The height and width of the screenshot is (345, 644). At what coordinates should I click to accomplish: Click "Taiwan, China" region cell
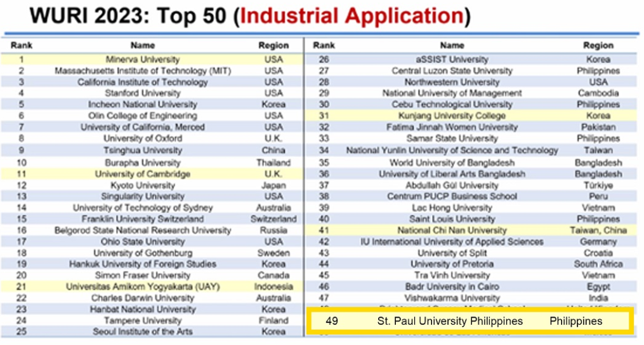[x=598, y=230]
